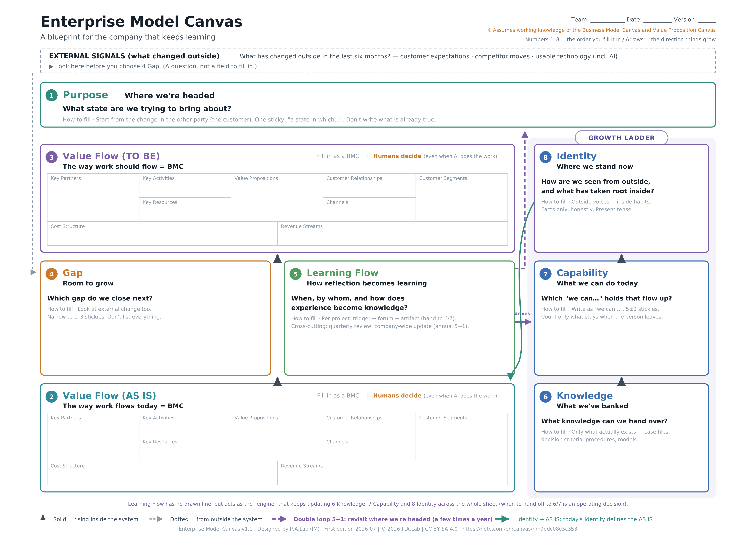
Task: Click the Key Activities cell in the TO BE canvas
Action: pos(185,186)
